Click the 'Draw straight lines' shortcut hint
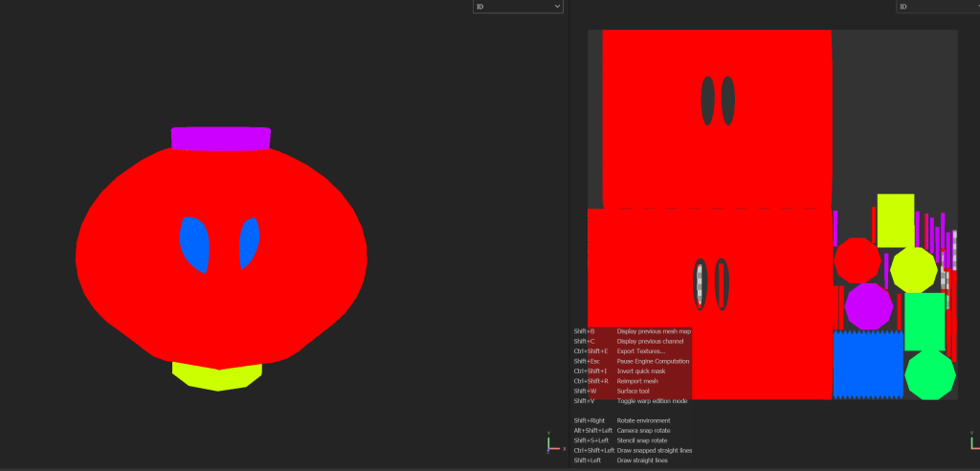The width and height of the screenshot is (980, 471). [642, 460]
